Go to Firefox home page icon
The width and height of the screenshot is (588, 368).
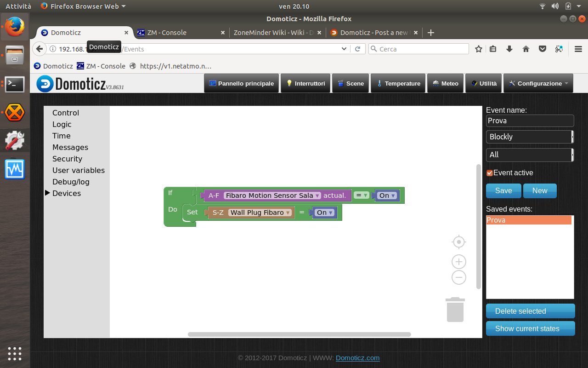point(526,49)
